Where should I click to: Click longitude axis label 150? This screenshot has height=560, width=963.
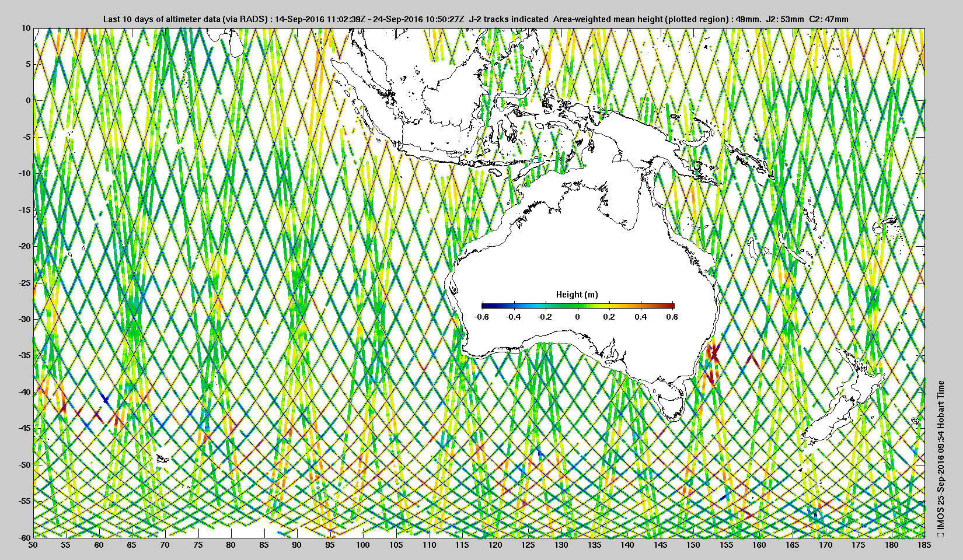pyautogui.click(x=693, y=545)
